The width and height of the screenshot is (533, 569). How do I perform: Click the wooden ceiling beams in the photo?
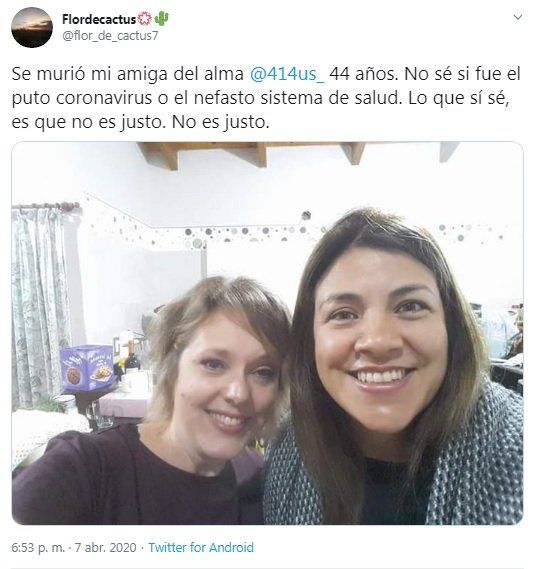tap(298, 154)
